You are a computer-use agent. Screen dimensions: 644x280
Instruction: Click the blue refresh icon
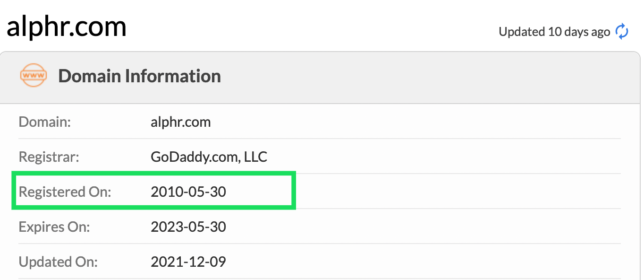coord(622,32)
